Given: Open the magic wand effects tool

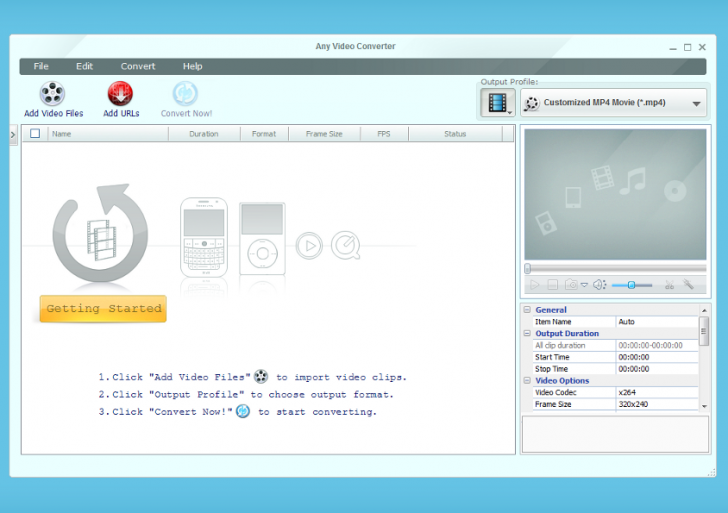Looking at the screenshot, I should coord(688,285).
